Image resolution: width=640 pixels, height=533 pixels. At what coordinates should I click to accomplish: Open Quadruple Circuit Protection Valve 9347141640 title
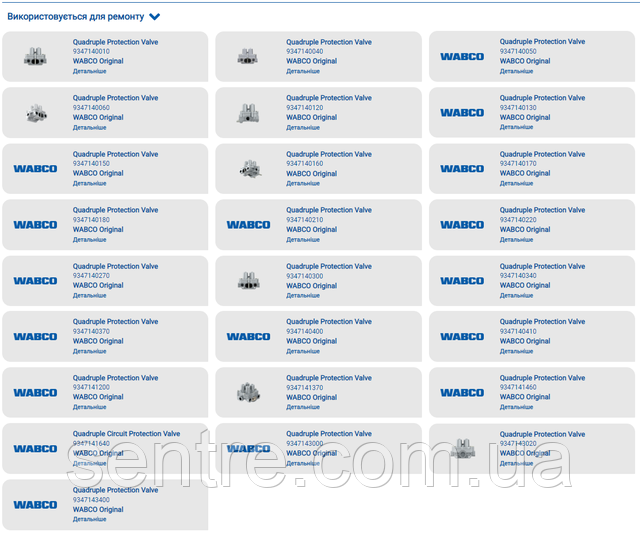point(126,434)
